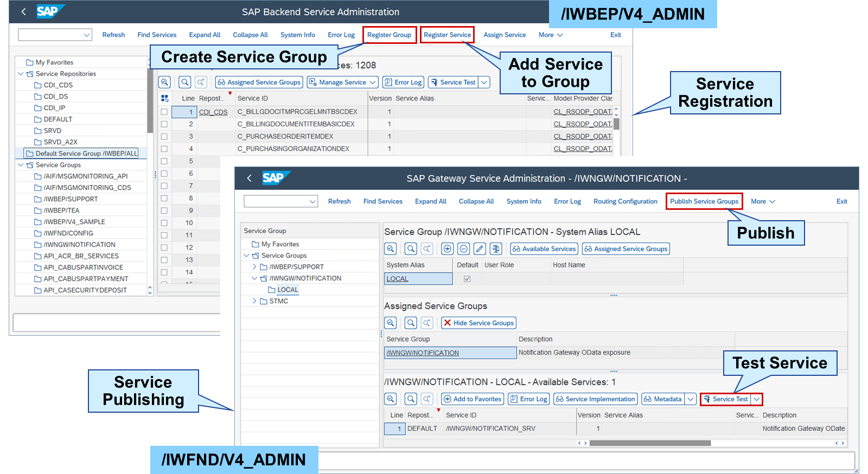Image resolution: width=868 pixels, height=474 pixels.
Task: Click Publish Service Groups in Gateway menu bar
Action: (704, 201)
